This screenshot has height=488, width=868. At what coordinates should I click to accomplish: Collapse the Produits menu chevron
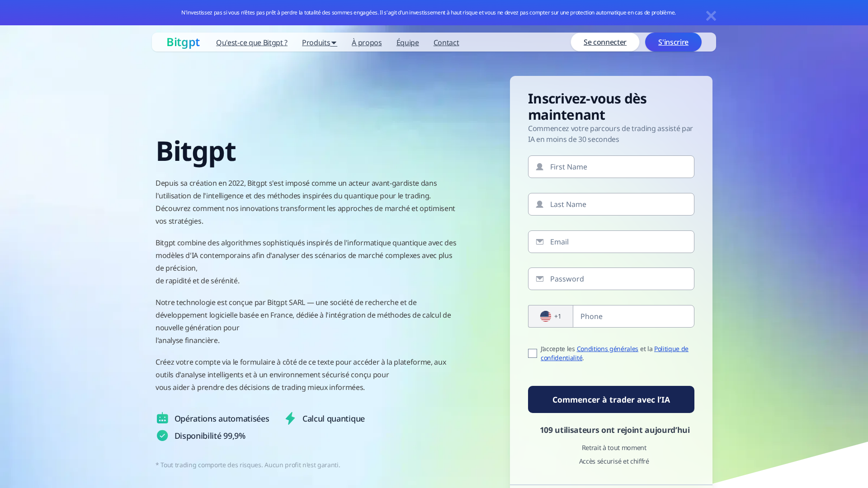(x=335, y=42)
